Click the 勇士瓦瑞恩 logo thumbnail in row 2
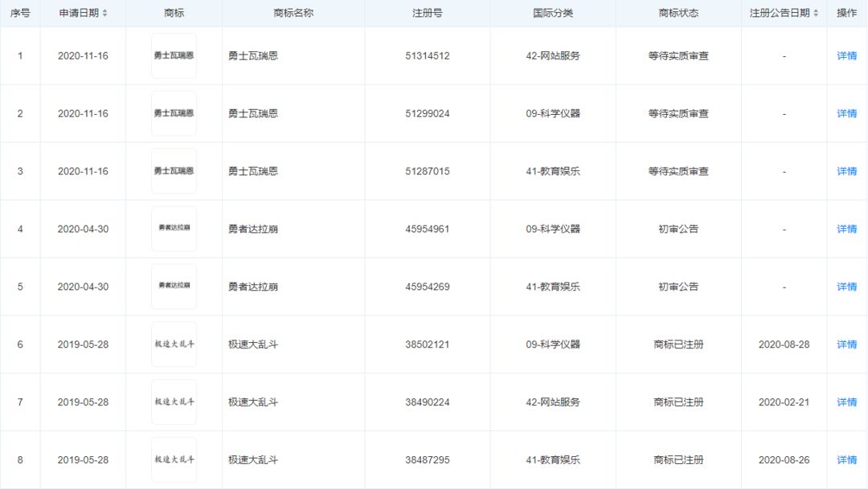868x489 pixels. tap(174, 113)
